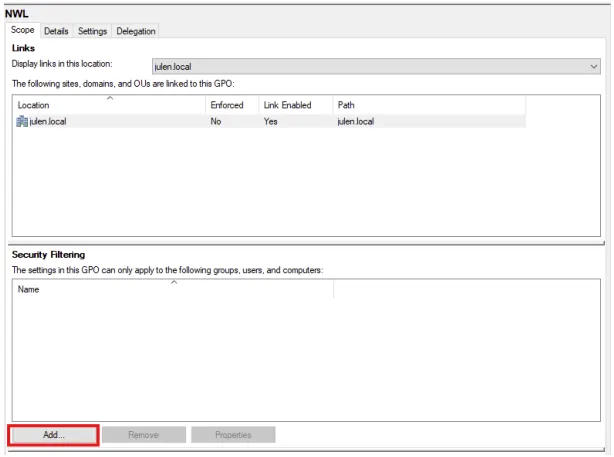The image size is (614, 457).
Task: Click the Link Enabled value Yes
Action: [x=271, y=121]
